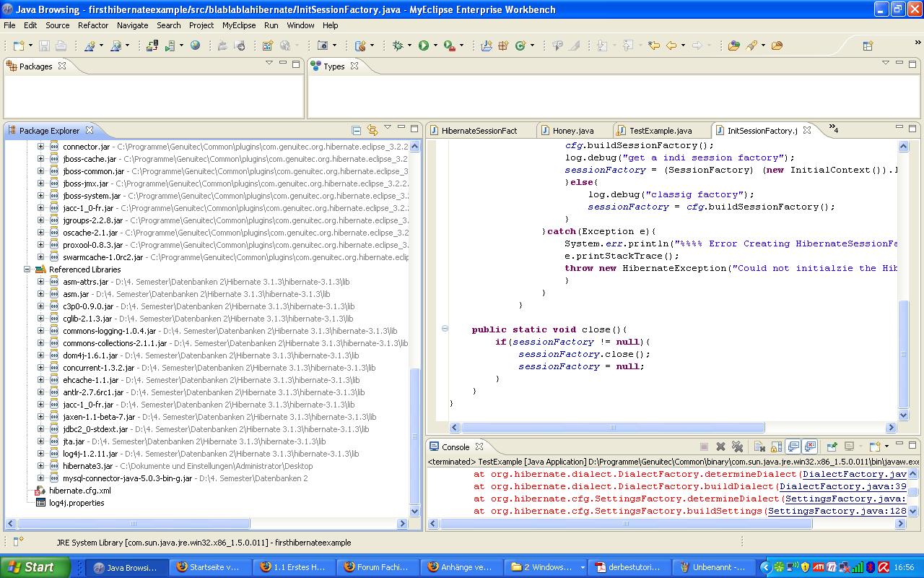This screenshot has width=924, height=578.
Task: Clear the Console output
Action: click(x=759, y=447)
